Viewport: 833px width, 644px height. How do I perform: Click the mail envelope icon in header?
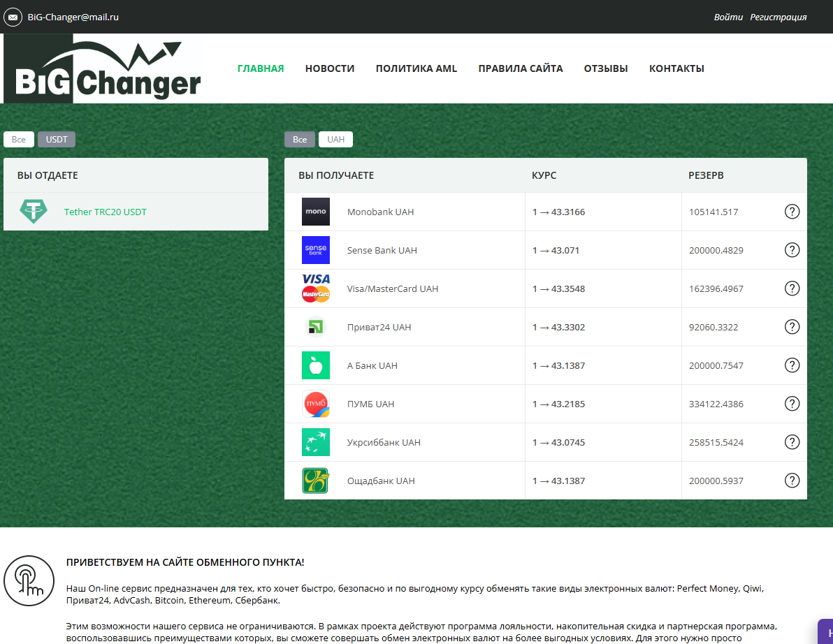13,17
